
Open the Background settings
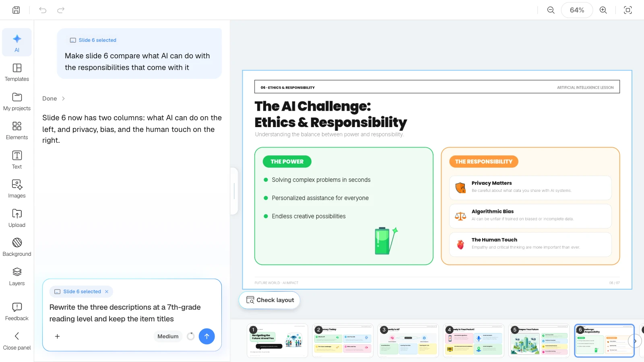pyautogui.click(x=17, y=247)
